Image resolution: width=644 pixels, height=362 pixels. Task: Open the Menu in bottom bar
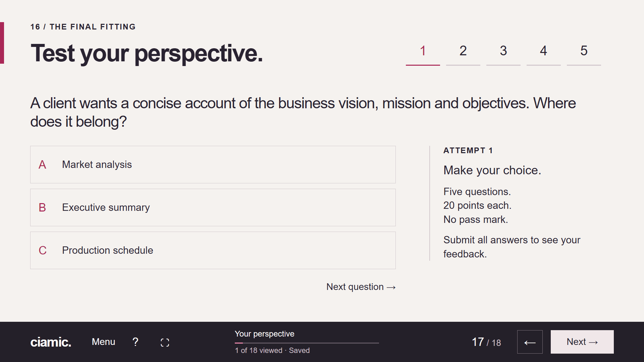click(103, 342)
